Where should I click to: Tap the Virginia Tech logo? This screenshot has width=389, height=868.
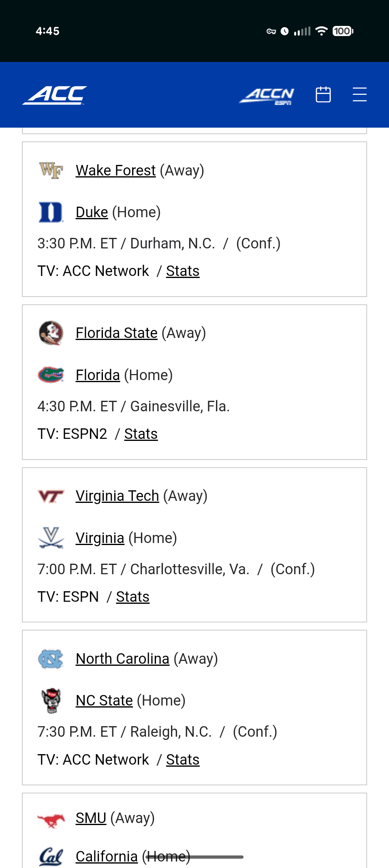51,496
